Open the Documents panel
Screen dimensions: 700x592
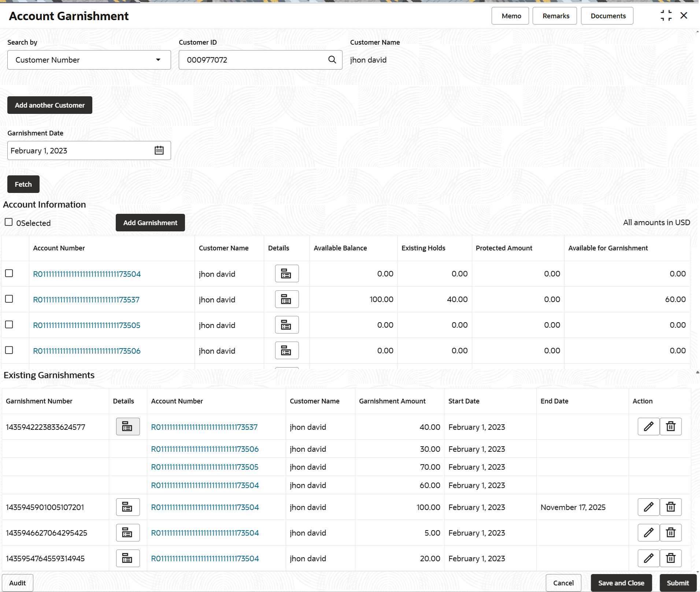click(607, 16)
